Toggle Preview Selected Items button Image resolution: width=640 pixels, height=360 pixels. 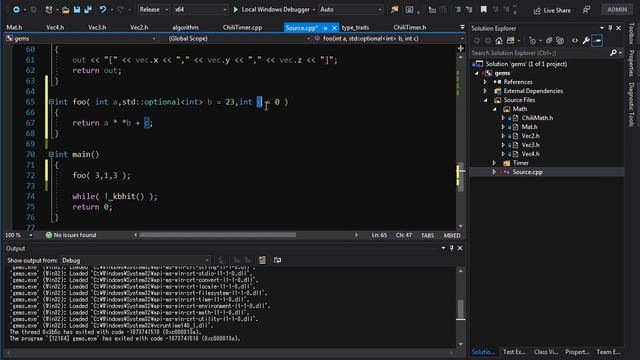597,40
